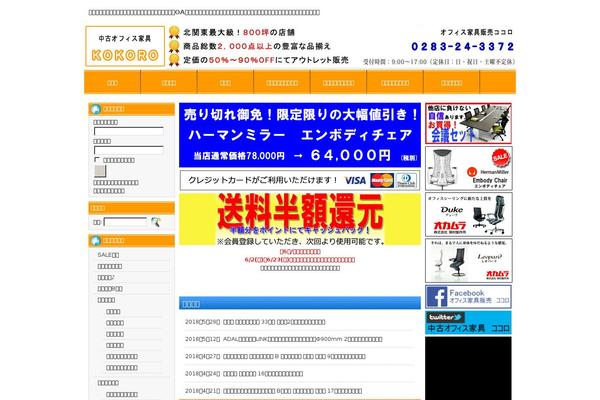Open the Okamura Leopard chair banner
This screenshot has width=600, height=400.
coord(468,260)
